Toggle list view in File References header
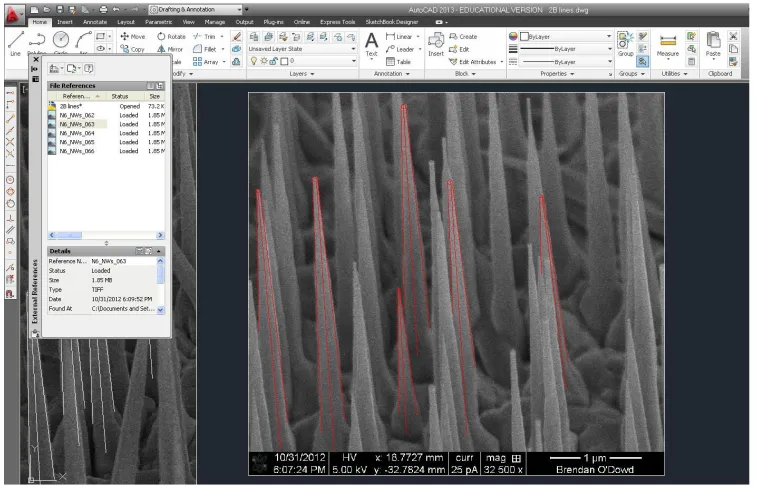Viewport: 758px width, 486px height. click(x=151, y=86)
